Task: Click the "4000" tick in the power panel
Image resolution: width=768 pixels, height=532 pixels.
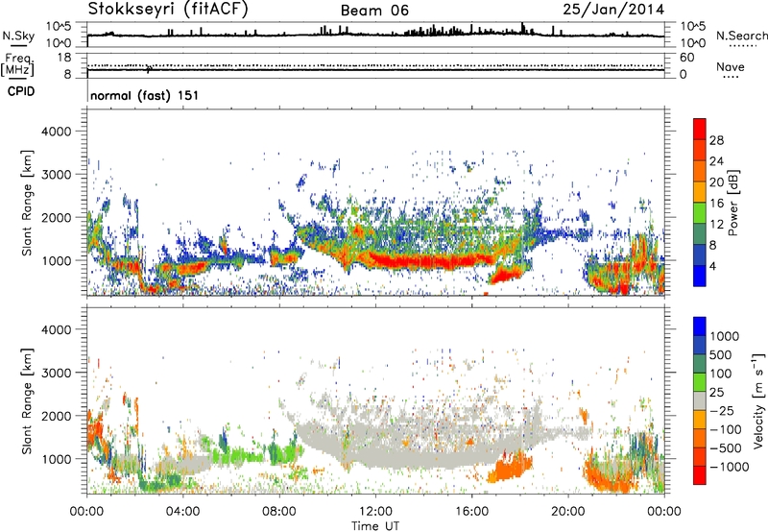Action: [x=57, y=132]
